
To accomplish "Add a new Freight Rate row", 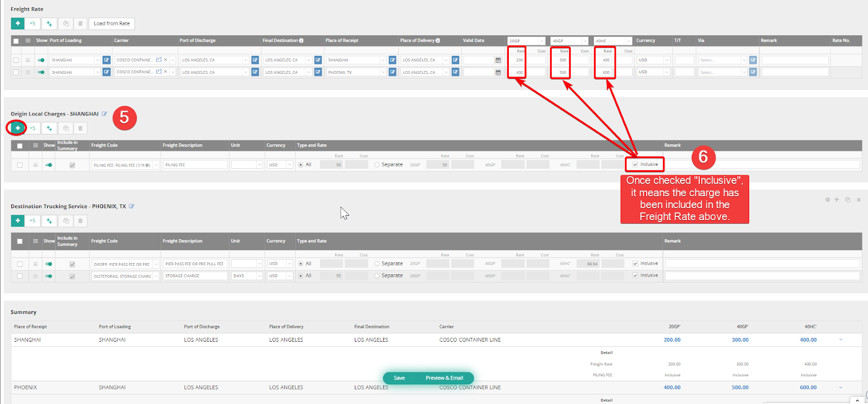I will coord(17,23).
